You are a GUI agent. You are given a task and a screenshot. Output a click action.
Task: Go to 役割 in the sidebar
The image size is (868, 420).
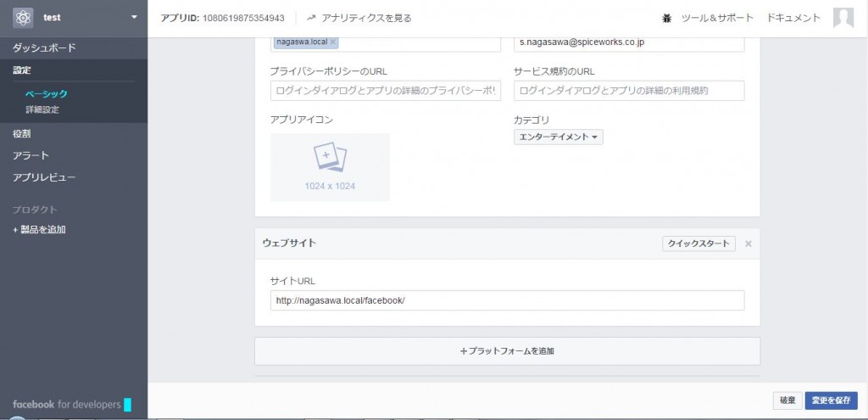click(x=21, y=133)
